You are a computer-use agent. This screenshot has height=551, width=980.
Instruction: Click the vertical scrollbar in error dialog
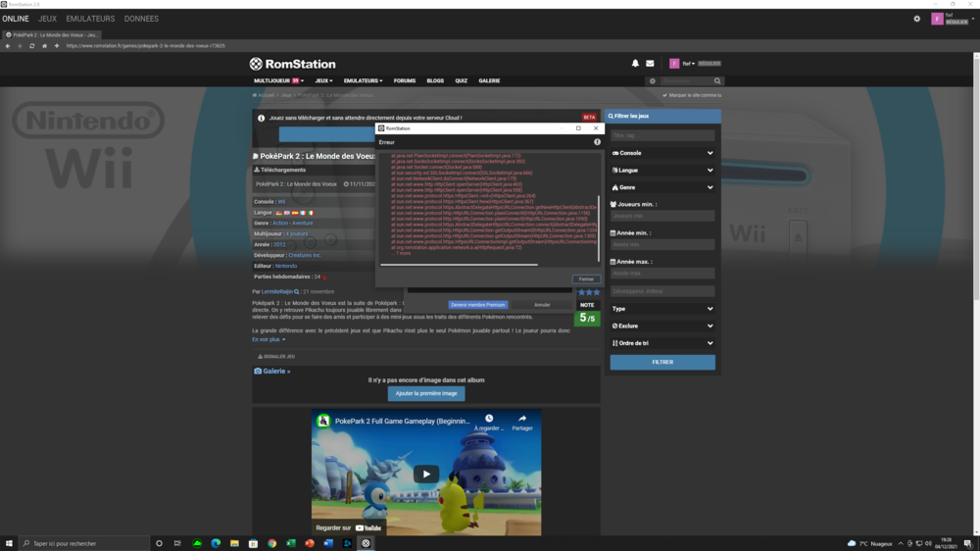click(598, 228)
